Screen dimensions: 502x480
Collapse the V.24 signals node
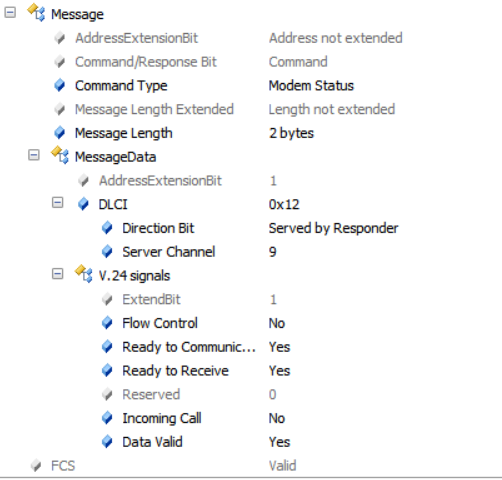pyautogui.click(x=57, y=274)
